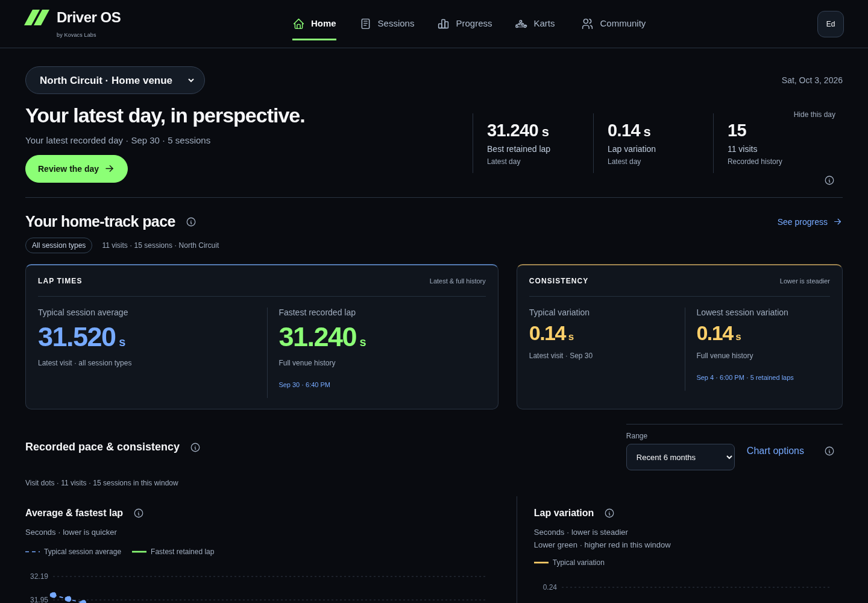Switch to the Community tab

(614, 24)
